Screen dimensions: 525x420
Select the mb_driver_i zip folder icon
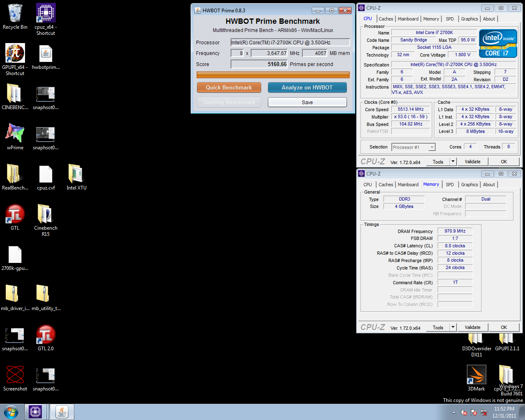click(x=15, y=298)
